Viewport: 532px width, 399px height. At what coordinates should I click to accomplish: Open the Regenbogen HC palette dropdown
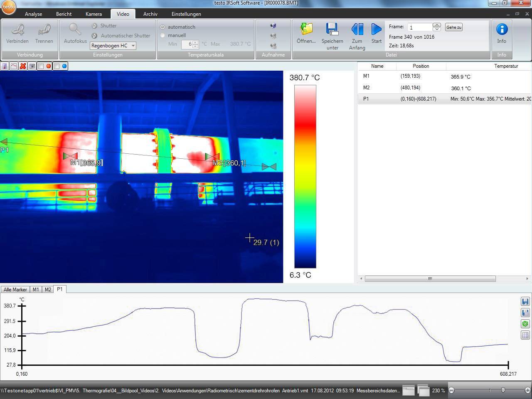[x=134, y=45]
